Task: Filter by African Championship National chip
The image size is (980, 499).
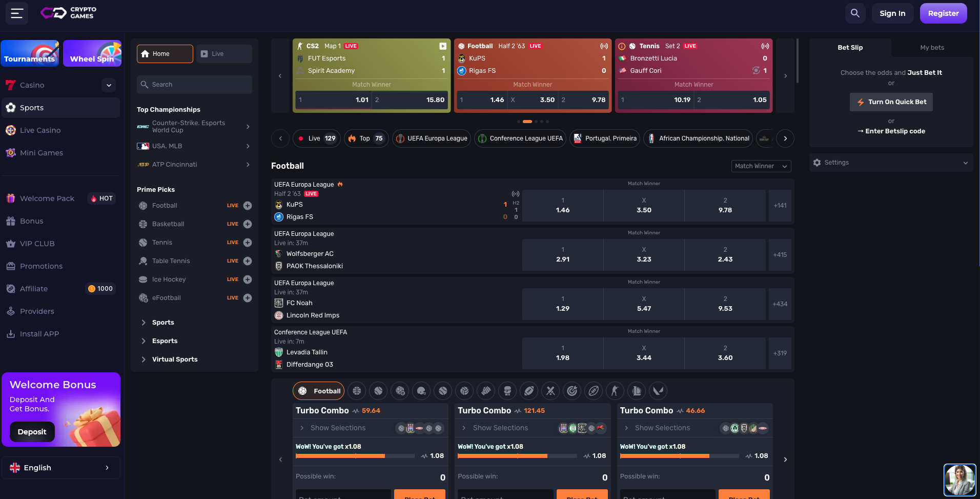Action: click(698, 138)
